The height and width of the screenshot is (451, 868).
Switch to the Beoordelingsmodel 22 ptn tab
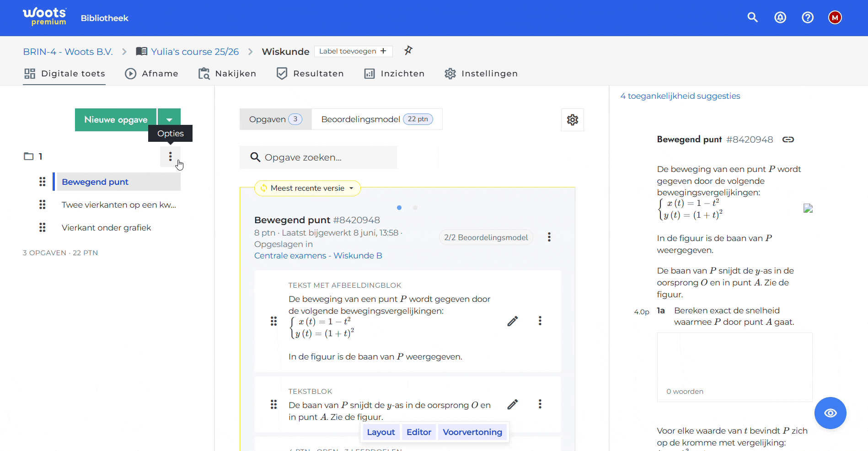coord(377,119)
